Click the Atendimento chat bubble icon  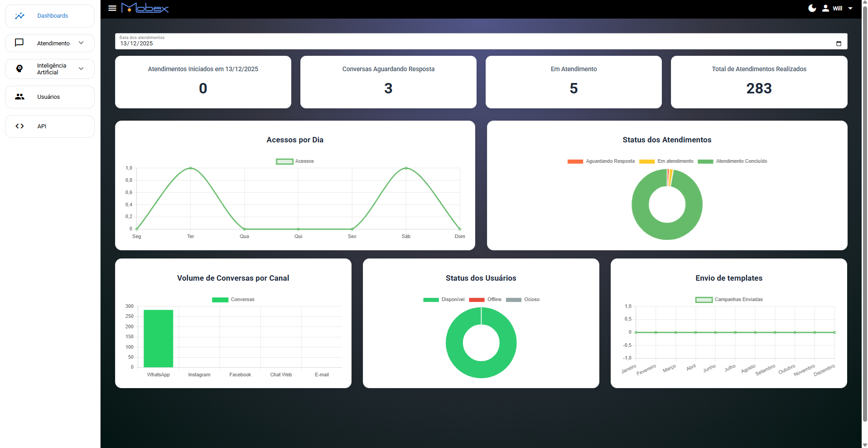[x=19, y=43]
